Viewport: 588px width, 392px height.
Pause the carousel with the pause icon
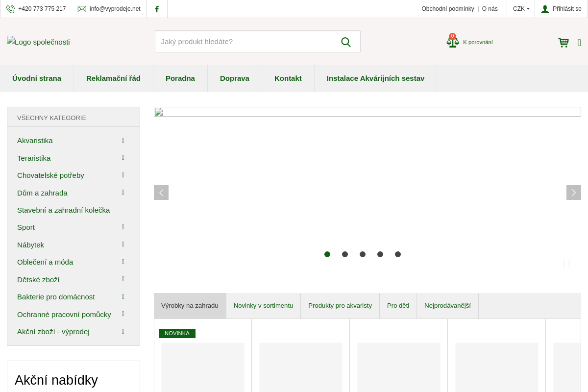tap(566, 264)
